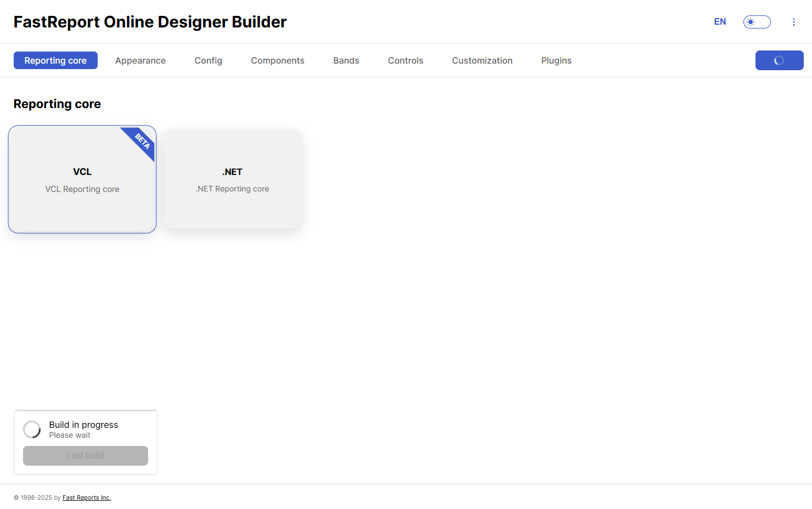Switch to the Appearance tab

(140, 60)
